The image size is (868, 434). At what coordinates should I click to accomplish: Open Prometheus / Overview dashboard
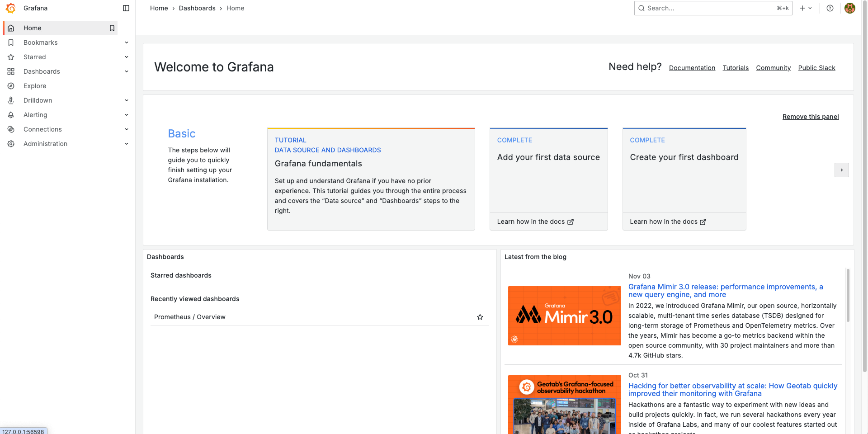point(190,317)
